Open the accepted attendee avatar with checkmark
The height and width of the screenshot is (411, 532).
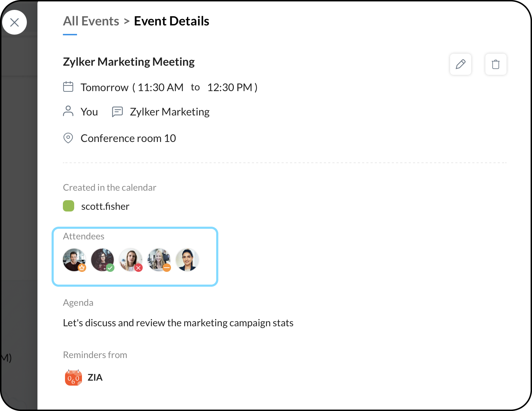(x=102, y=260)
